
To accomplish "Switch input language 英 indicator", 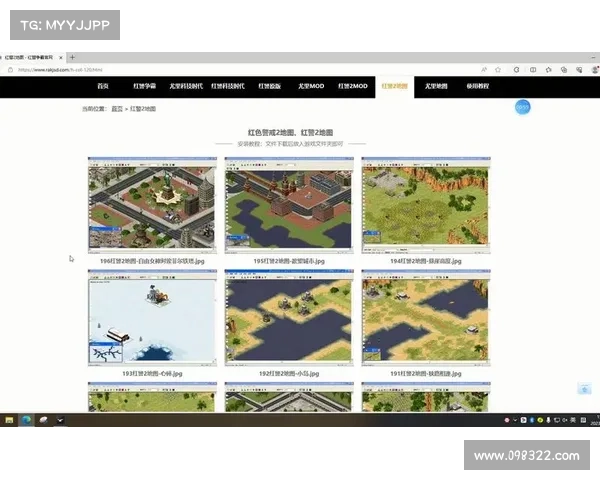I will [573, 420].
